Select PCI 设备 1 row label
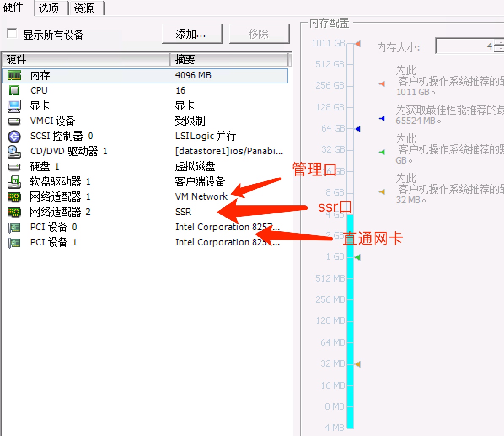The width and height of the screenshot is (504, 436). pyautogui.click(x=54, y=242)
